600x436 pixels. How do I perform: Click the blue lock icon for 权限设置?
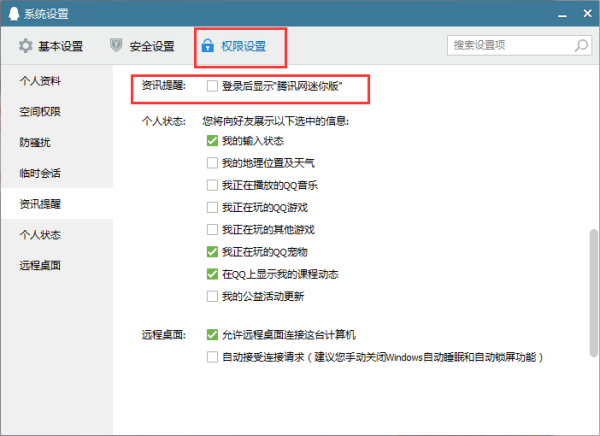coord(207,46)
